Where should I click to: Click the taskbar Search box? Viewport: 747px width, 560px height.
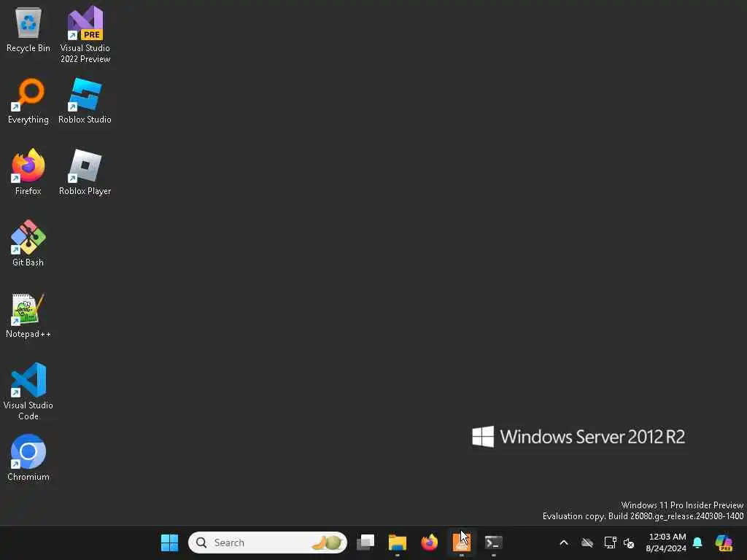coord(268,542)
